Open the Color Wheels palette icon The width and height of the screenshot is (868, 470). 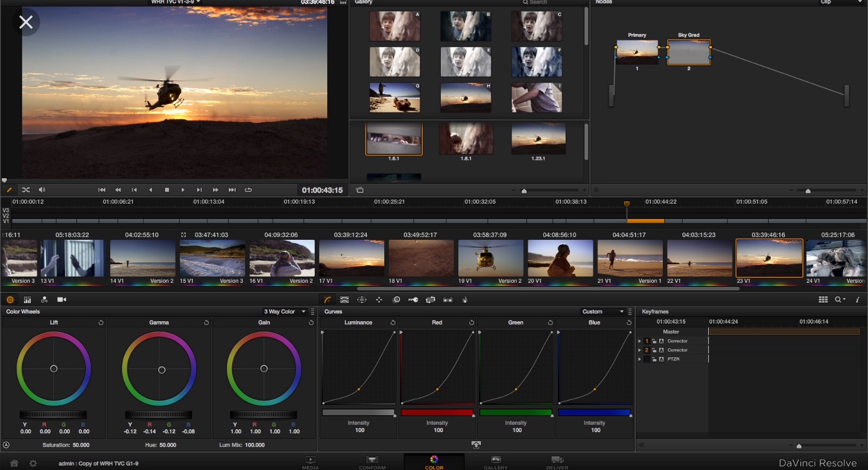[10, 299]
